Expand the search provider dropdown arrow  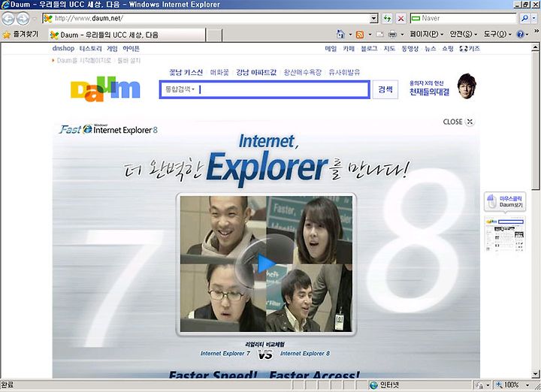534,18
